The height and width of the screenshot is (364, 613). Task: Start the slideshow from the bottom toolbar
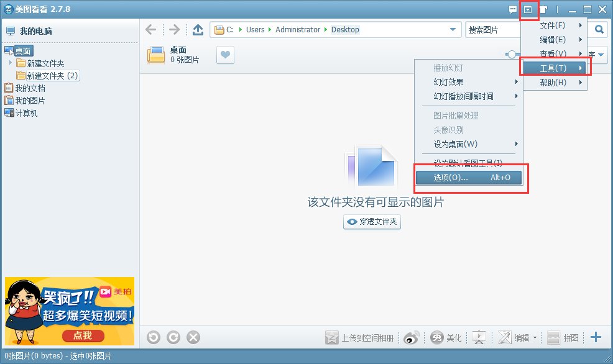[478, 337]
